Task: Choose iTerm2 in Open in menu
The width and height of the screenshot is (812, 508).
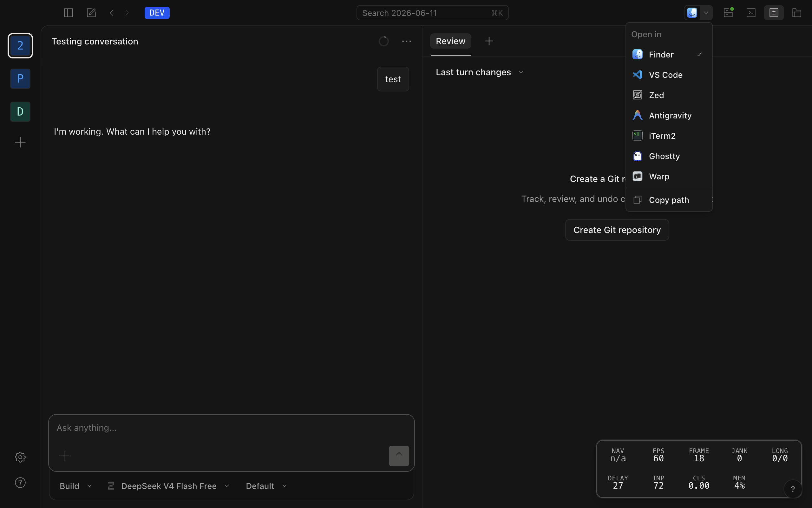Action: [669, 136]
